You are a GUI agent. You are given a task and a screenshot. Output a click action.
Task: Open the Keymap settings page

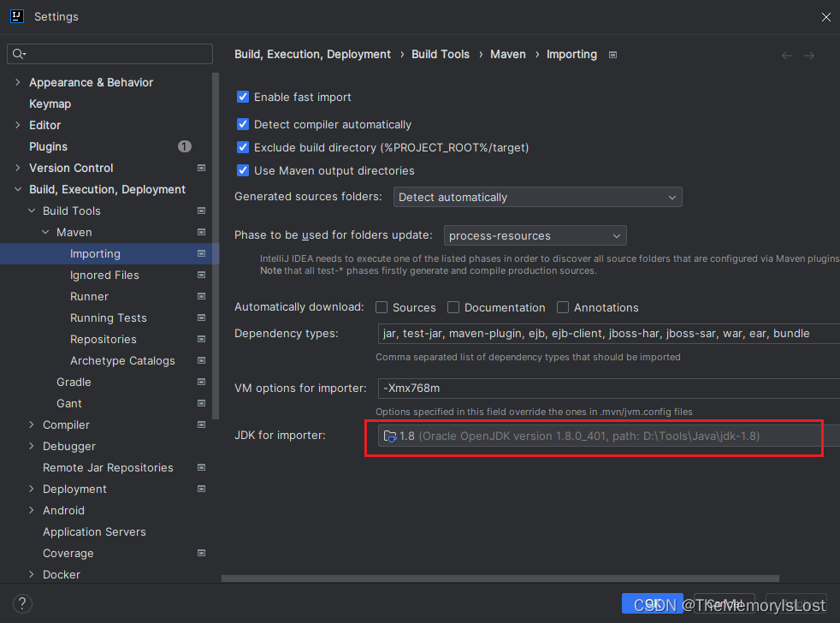(50, 104)
